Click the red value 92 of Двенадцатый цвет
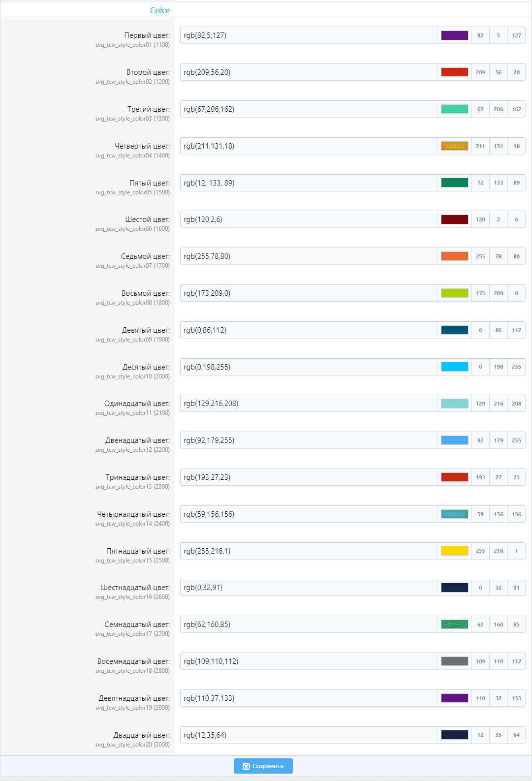532x781 pixels. (480, 440)
